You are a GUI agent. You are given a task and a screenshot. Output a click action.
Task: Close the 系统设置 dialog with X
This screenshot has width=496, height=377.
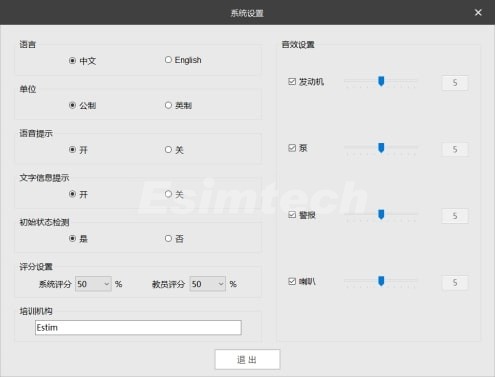click(x=478, y=12)
